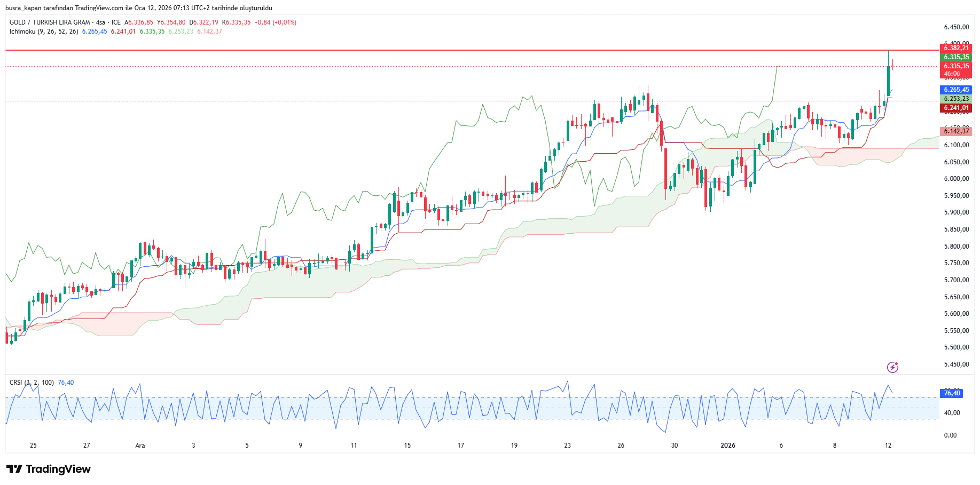Click the blue 76,40 CRSI value label
The height and width of the screenshot is (485, 980).
(x=951, y=393)
